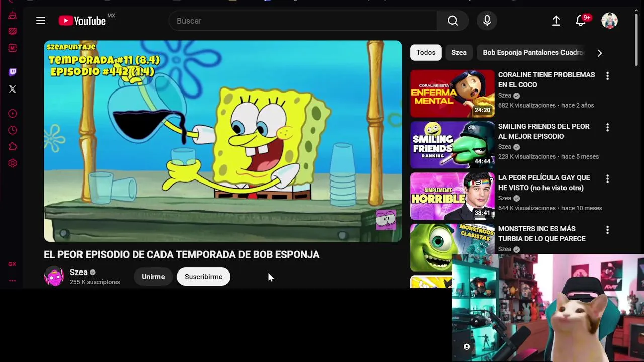The image size is (644, 362).
Task: Click the GX icon in sidebar
Action: (12, 264)
